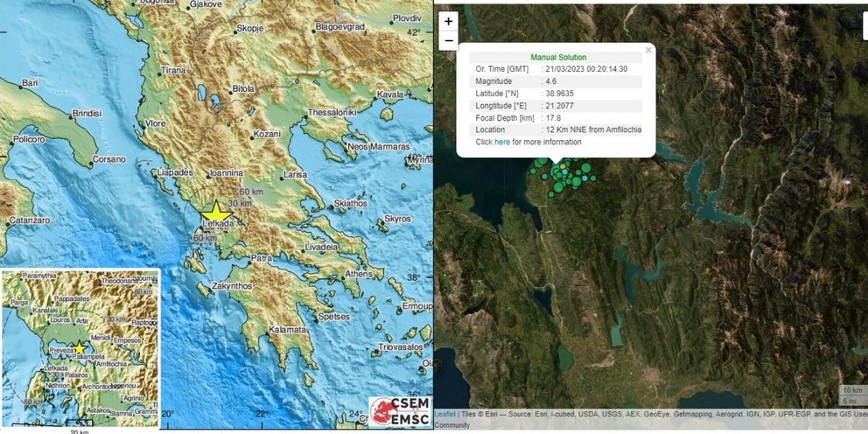
Task: Click the Zakynthos island label
Action: [x=233, y=286]
